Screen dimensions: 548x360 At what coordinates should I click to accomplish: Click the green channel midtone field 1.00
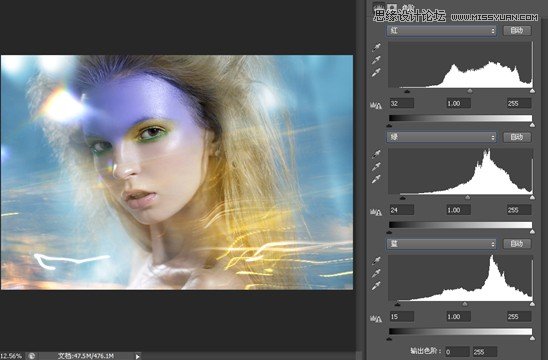click(459, 210)
